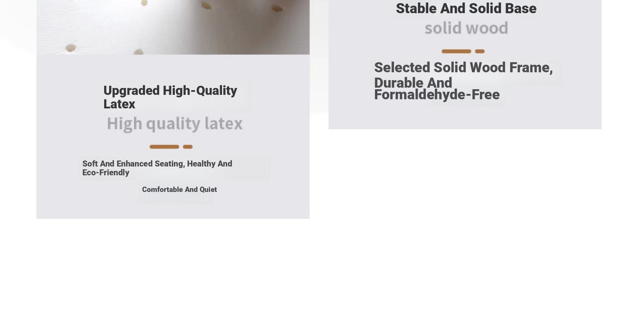Click the 'solid wood' gray subtitle

466,28
